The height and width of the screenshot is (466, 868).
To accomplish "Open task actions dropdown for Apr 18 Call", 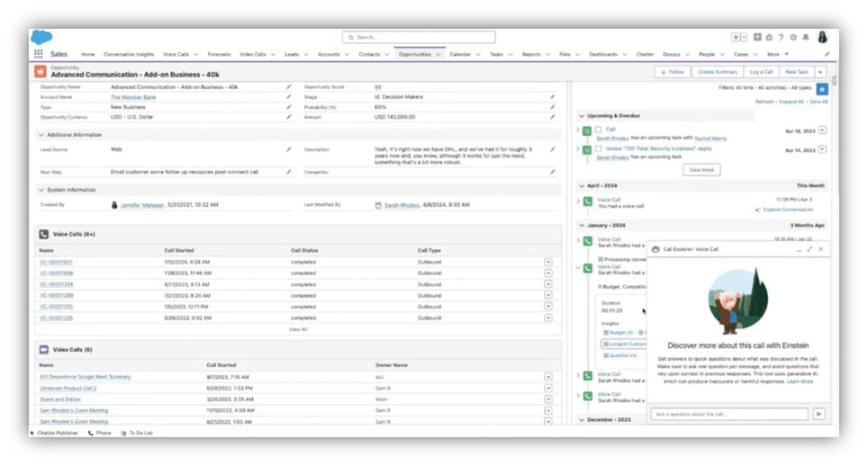I will point(823,130).
